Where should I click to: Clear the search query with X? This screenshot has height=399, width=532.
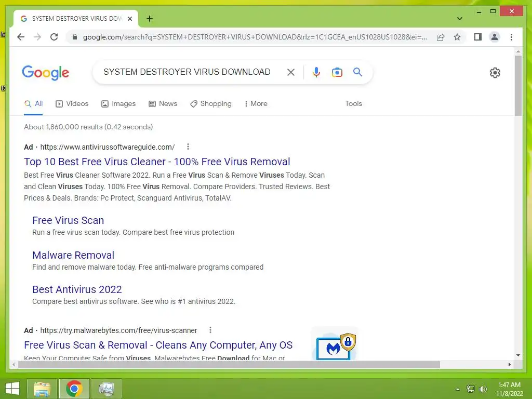291,72
